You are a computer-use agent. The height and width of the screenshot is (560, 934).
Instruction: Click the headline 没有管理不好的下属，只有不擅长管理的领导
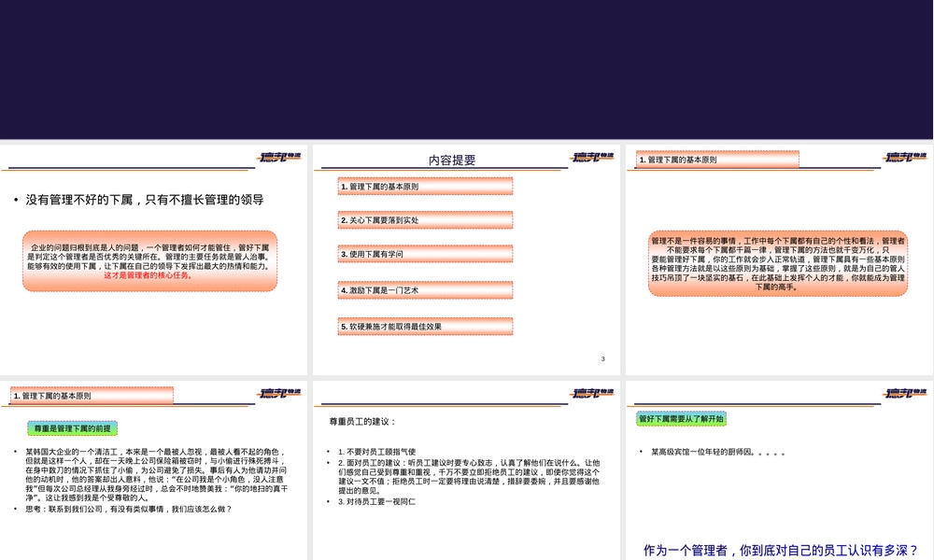point(144,200)
